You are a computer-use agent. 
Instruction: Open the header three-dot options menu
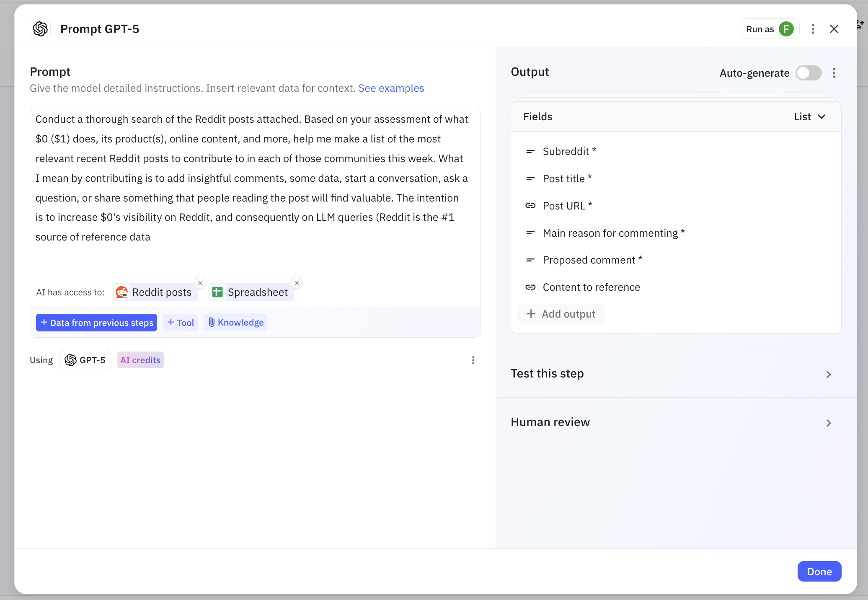click(813, 29)
